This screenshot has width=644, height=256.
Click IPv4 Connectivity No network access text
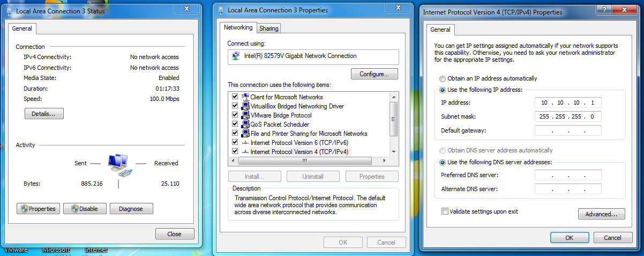pos(154,57)
